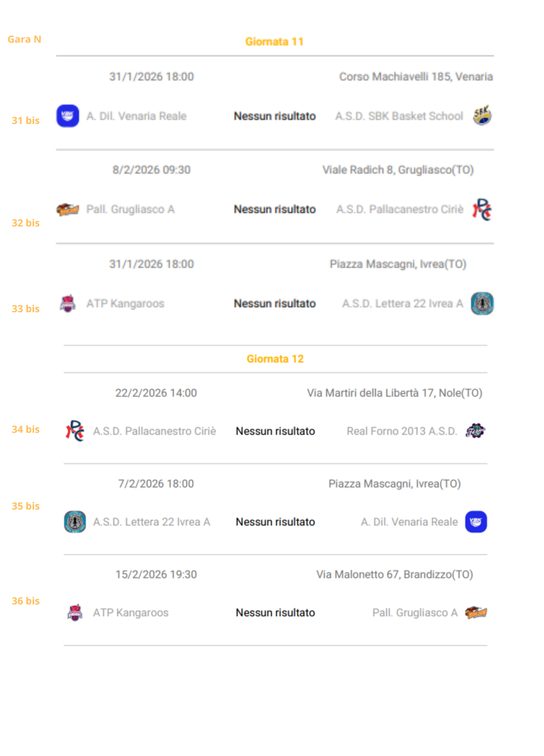The height and width of the screenshot is (756, 544).
Task: Click ATP Kangaroos logo in match 36 bis
Action: tap(74, 612)
